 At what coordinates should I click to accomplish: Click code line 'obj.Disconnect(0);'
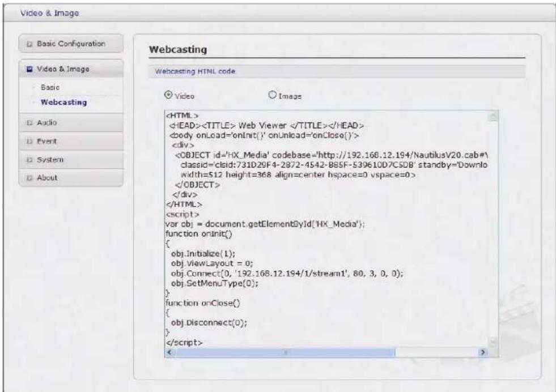click(209, 323)
